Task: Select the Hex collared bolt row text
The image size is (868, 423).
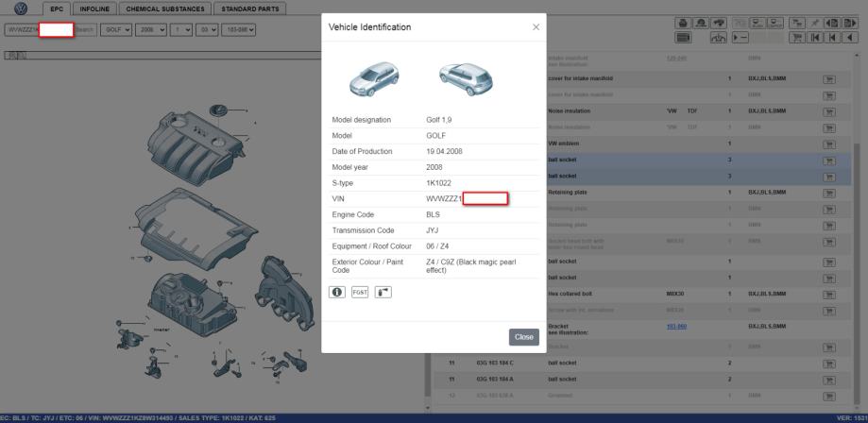Action: pos(570,294)
